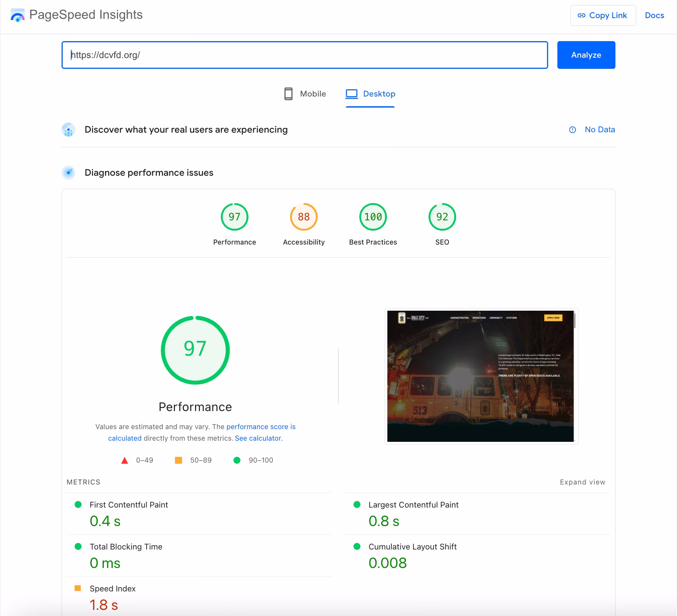Click the 0.8 s metric value
Viewport: 677px width, 616px height.
tap(384, 521)
